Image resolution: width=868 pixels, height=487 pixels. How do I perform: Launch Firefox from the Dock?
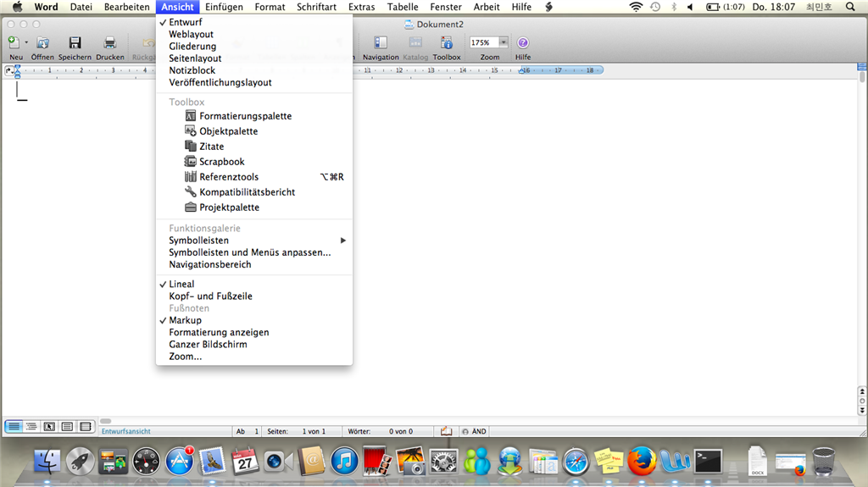tap(642, 461)
